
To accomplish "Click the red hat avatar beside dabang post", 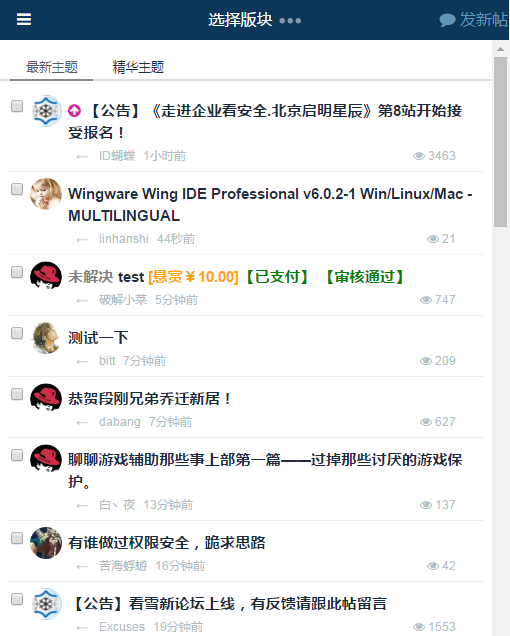I will tap(46, 398).
